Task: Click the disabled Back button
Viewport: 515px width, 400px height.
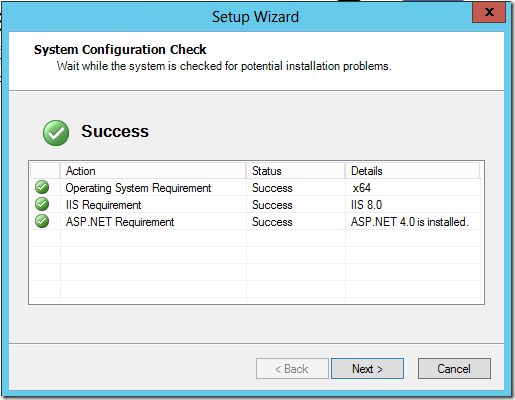Action: (292, 369)
